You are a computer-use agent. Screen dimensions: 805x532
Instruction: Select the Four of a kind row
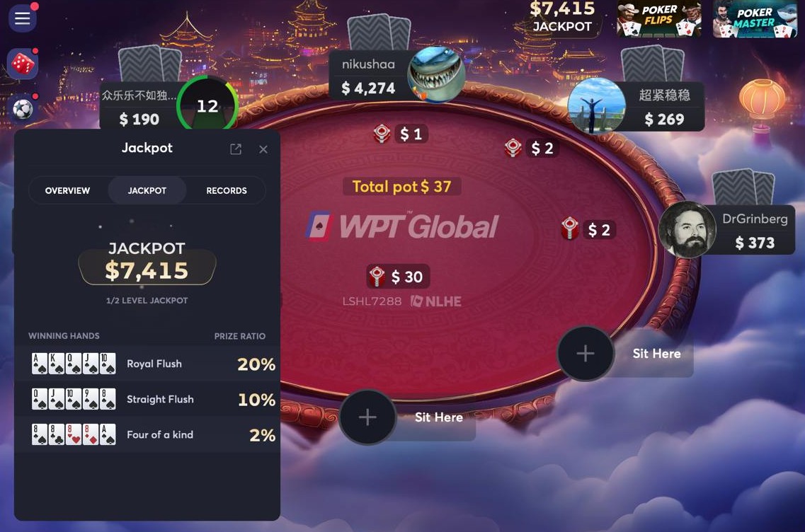click(147, 434)
